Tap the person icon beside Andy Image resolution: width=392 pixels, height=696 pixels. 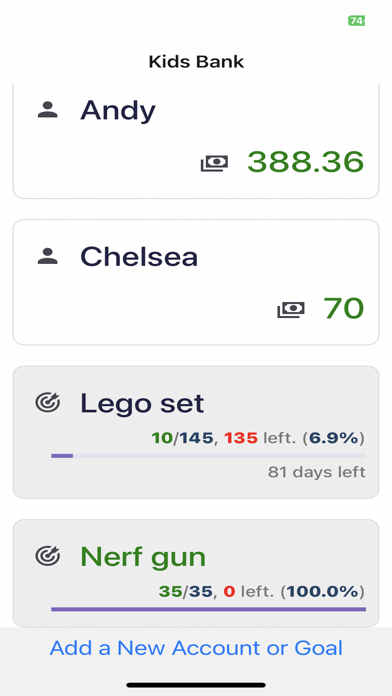[48, 110]
